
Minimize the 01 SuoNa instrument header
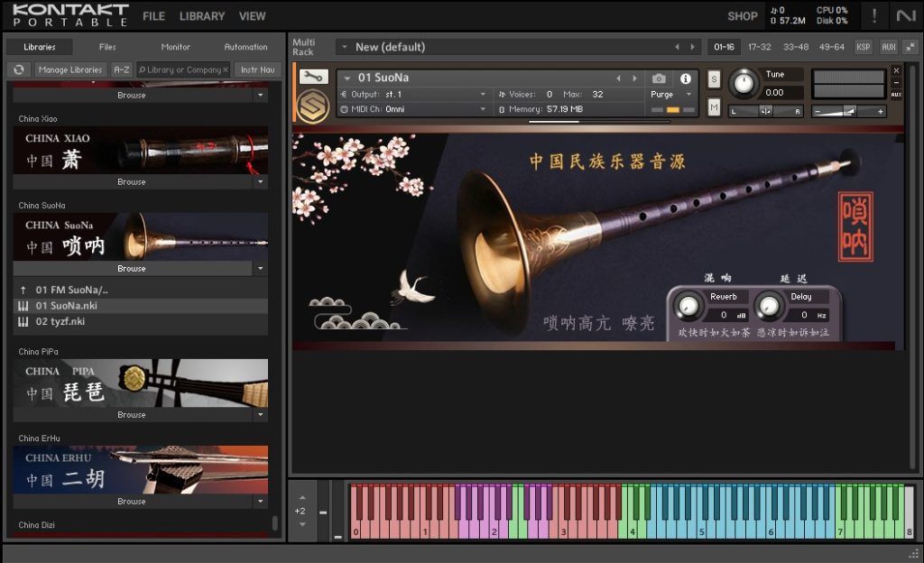click(896, 83)
